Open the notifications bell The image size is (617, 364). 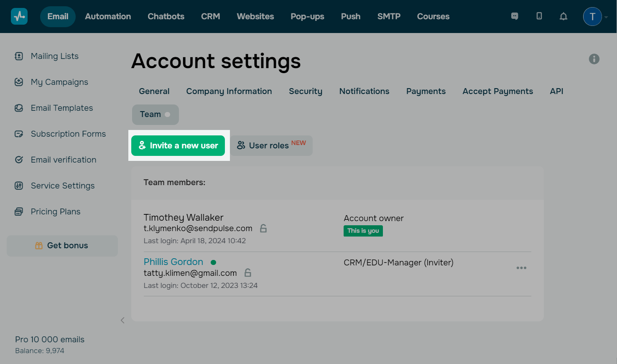pyautogui.click(x=563, y=17)
